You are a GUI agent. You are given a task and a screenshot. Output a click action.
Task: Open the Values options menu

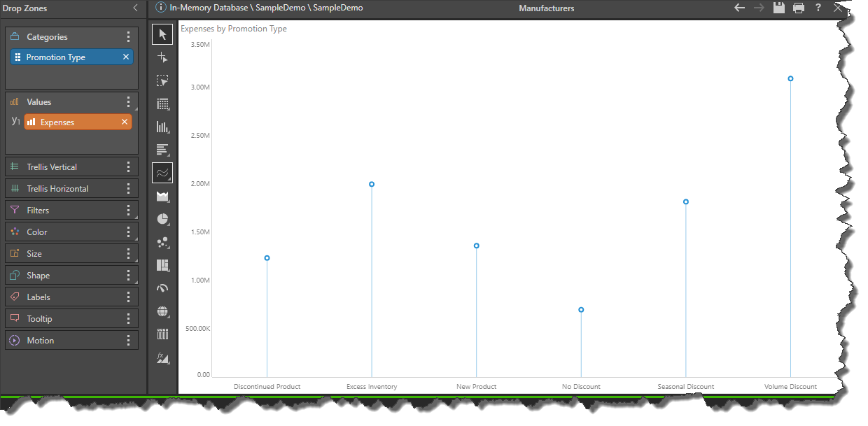pyautogui.click(x=128, y=101)
